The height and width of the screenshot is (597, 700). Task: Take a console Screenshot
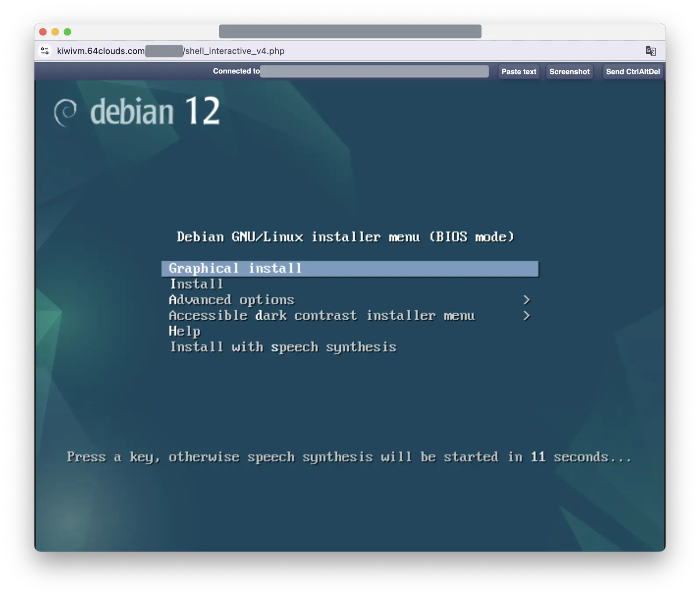coord(569,71)
